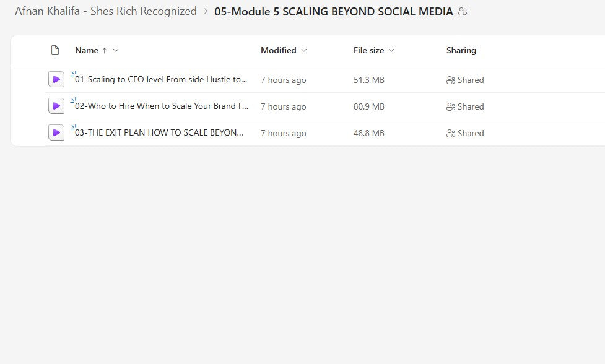Click the Shared people icon on the 02 row
Screen dimensions: 605x364
point(451,106)
